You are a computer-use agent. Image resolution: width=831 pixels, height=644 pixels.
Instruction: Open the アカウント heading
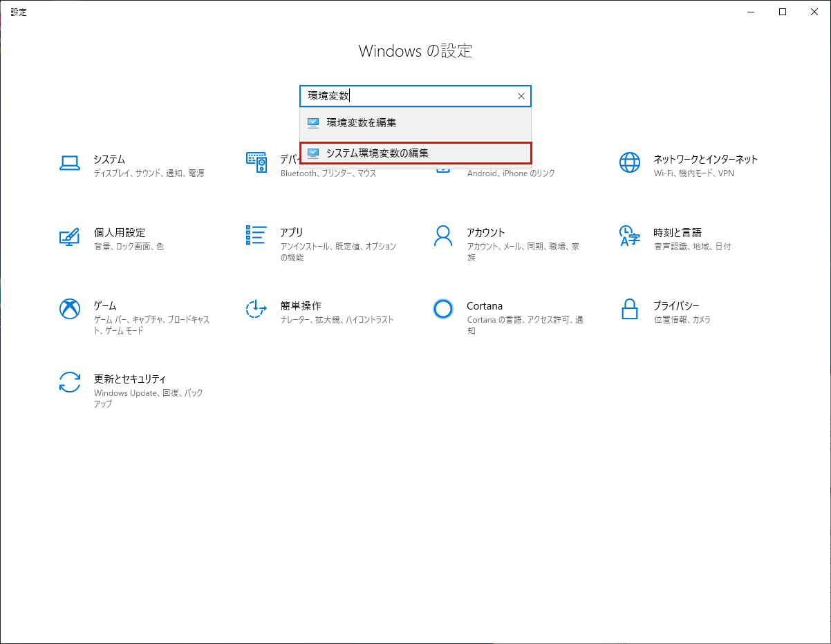(486, 233)
